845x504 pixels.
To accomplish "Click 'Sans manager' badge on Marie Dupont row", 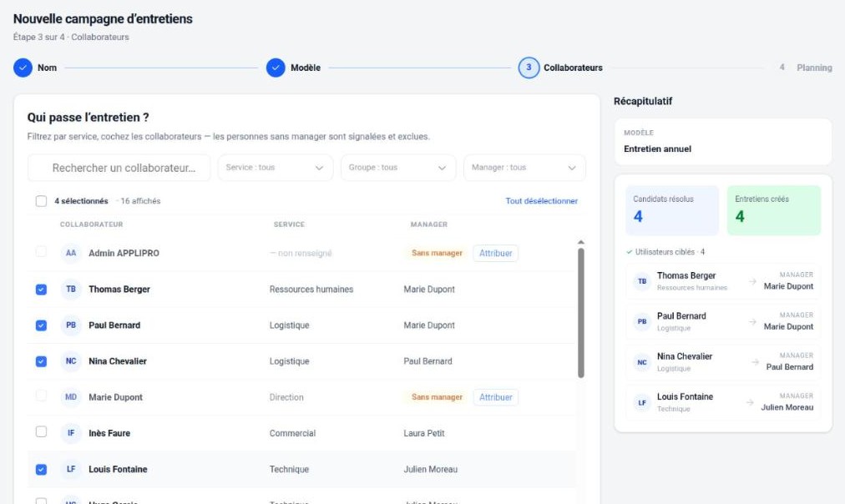I will click(437, 397).
